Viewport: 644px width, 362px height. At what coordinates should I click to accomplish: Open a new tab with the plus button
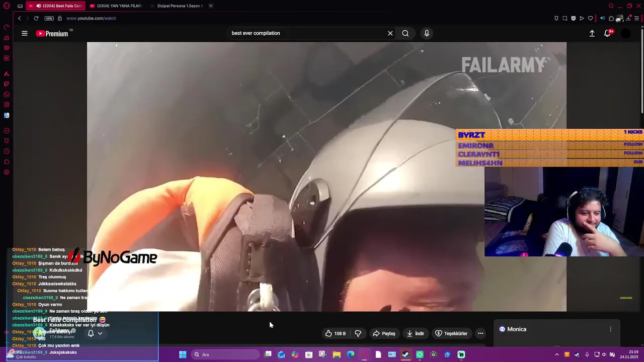tap(211, 6)
